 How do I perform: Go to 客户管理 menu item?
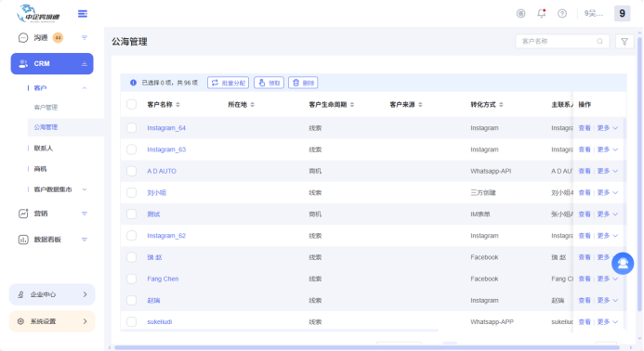(46, 108)
